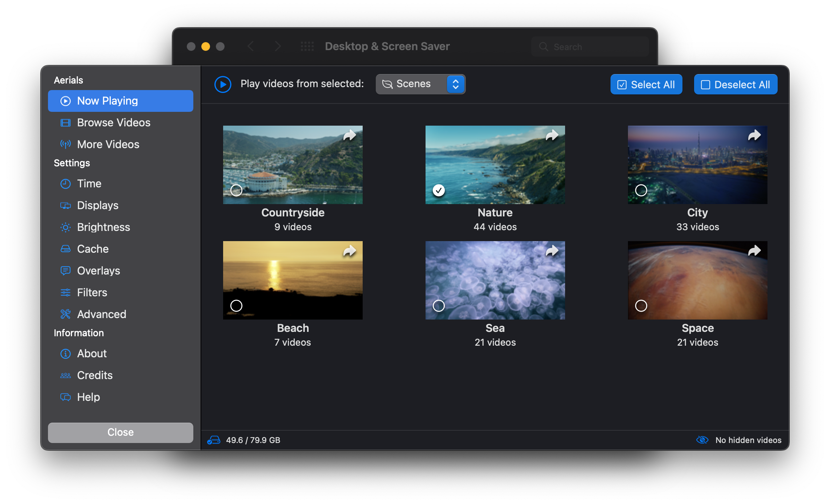The width and height of the screenshot is (830, 504).
Task: Click the share arrow on Nature thumbnail
Action: point(552,135)
